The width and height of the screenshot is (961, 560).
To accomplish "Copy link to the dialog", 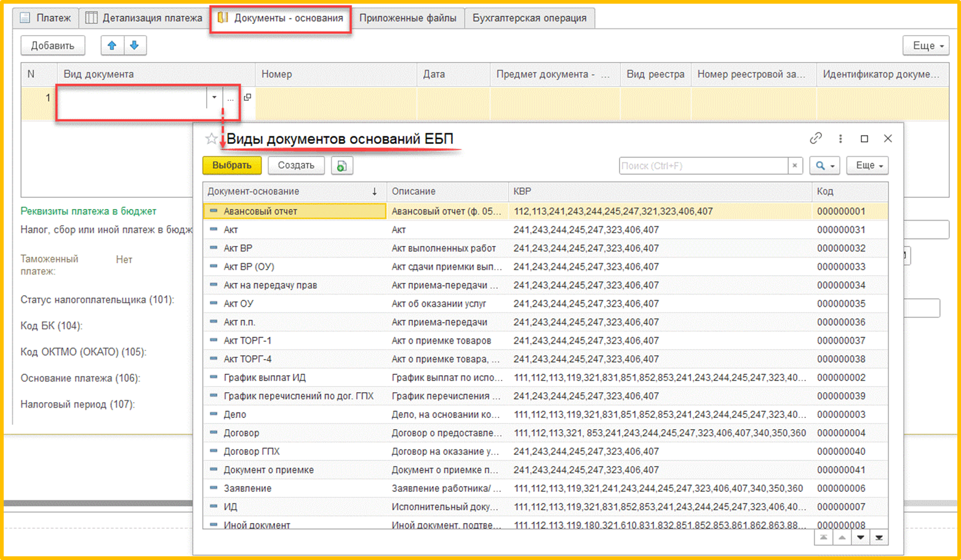I will [816, 138].
